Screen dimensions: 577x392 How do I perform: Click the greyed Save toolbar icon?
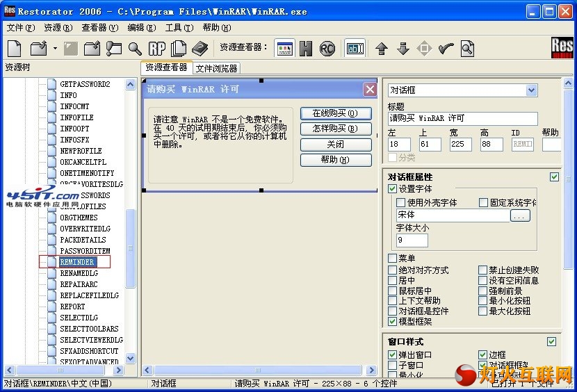coord(71,48)
